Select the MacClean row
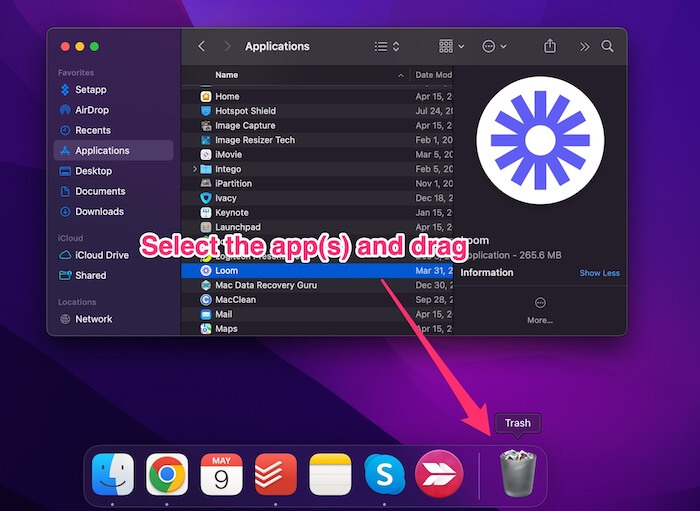 (x=317, y=299)
